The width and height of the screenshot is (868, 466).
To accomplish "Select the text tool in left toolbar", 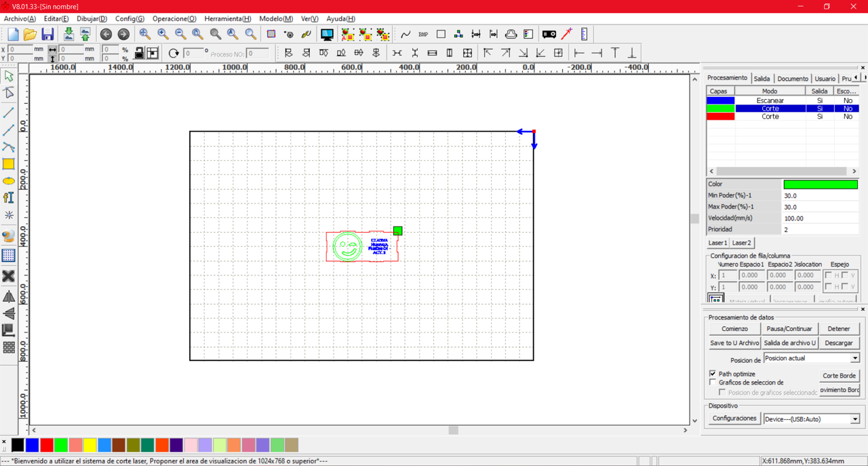I will tap(9, 198).
